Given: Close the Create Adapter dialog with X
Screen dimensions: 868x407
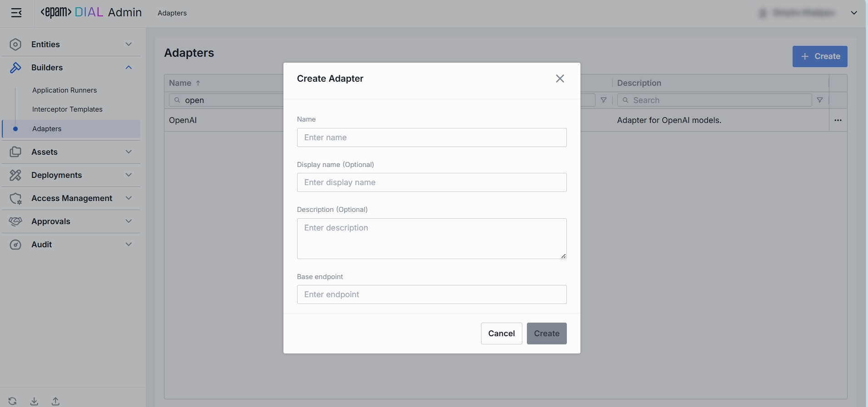Looking at the screenshot, I should 560,78.
